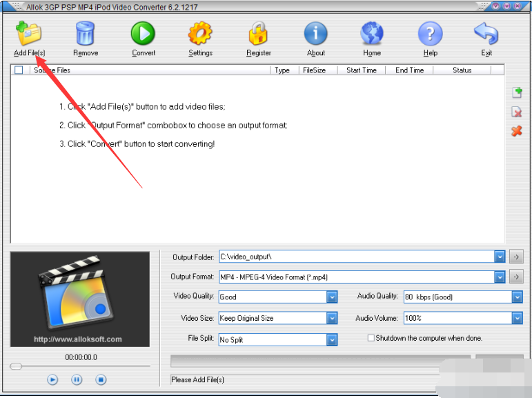
Task: Expand the Audio Quality dropdown
Action: (517, 297)
